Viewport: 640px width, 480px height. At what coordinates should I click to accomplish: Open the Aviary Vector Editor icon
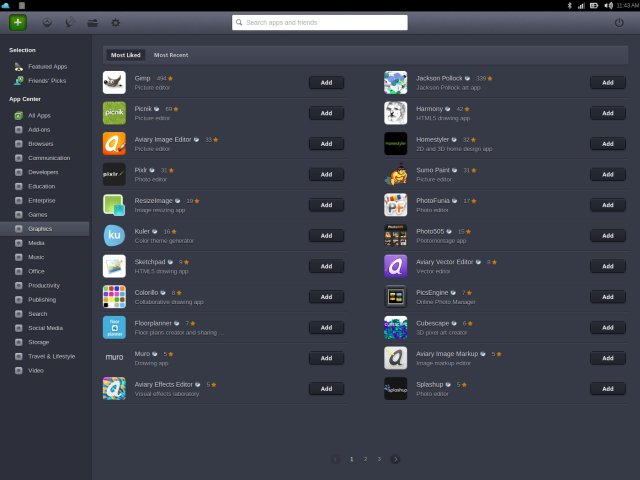pos(396,266)
